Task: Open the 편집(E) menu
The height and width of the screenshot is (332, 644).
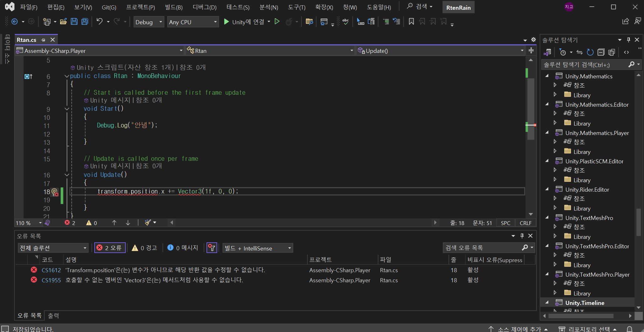Action: (x=56, y=7)
